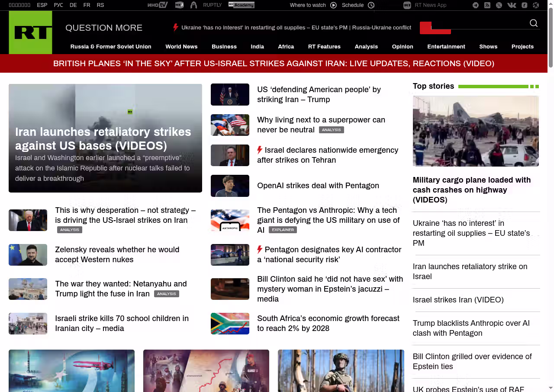Open the Opinion section

coord(403,47)
